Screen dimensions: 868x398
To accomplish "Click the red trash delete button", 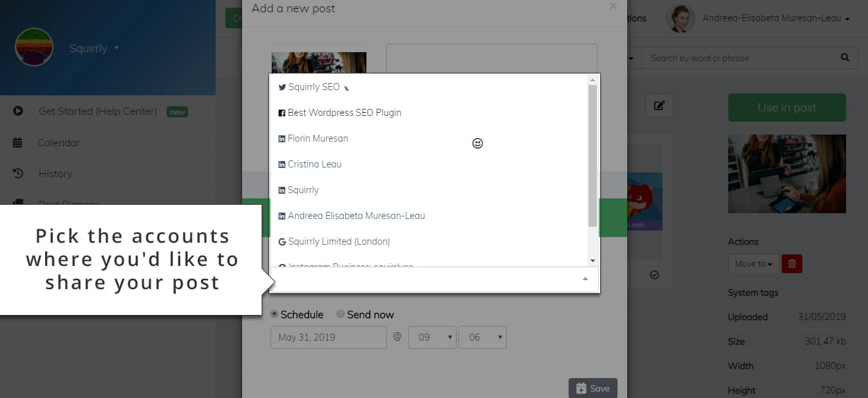I will pyautogui.click(x=792, y=263).
